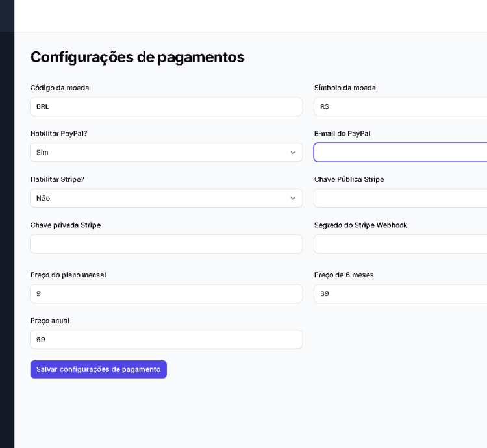Click the "Habilitar PayPal?" label text
The image size is (487, 448).
pyautogui.click(x=60, y=133)
